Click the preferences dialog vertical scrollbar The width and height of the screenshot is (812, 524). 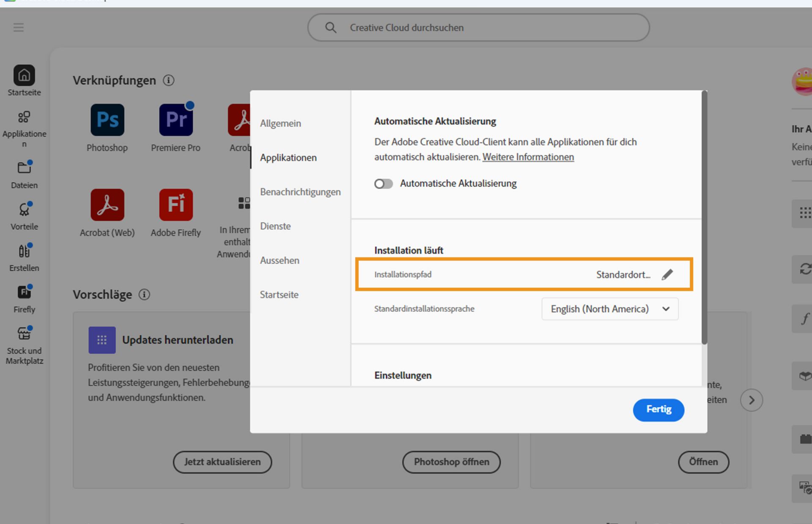[x=704, y=218]
